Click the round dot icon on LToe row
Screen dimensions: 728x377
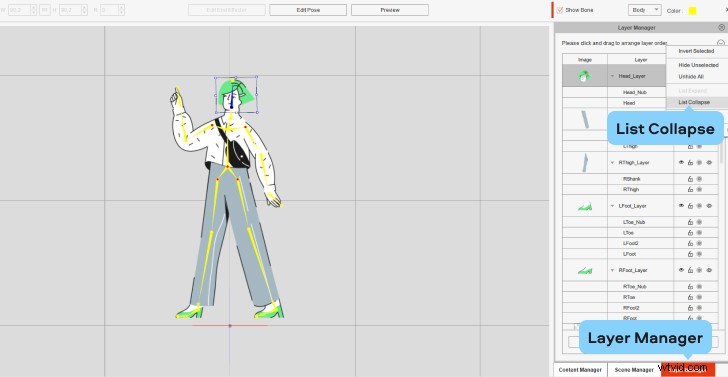699,233
